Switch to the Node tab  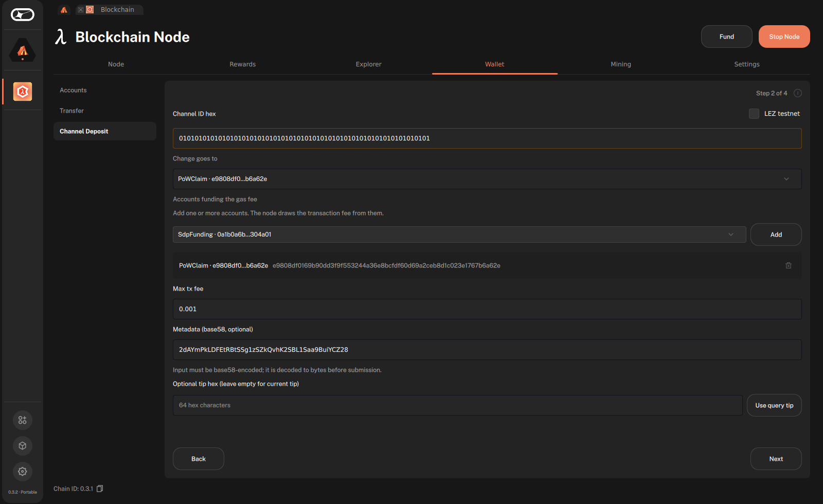click(116, 64)
